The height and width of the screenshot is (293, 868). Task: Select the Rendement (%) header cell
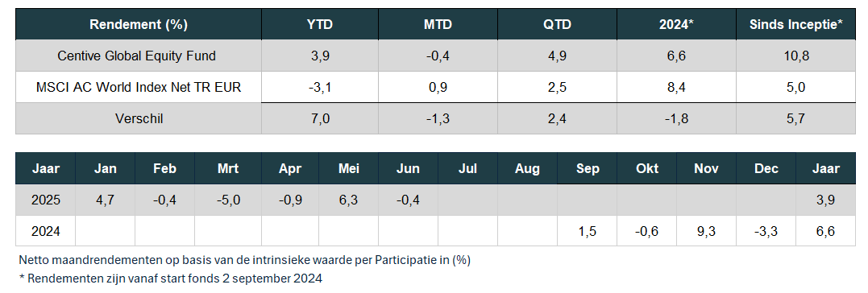[139, 24]
